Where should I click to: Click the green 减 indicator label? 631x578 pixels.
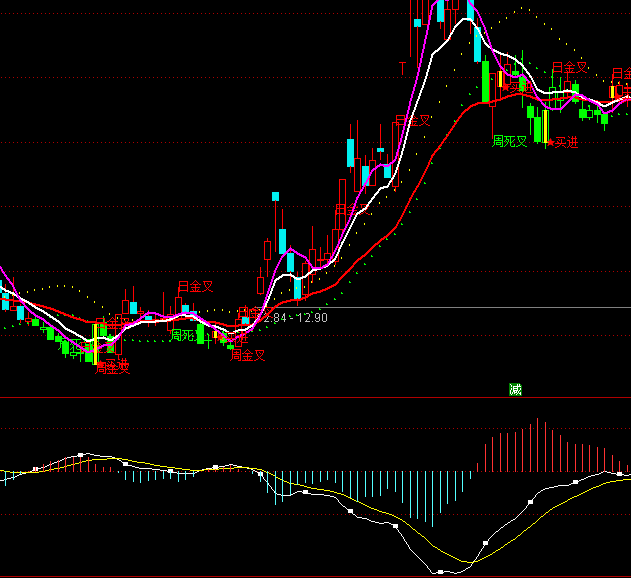(x=515, y=389)
